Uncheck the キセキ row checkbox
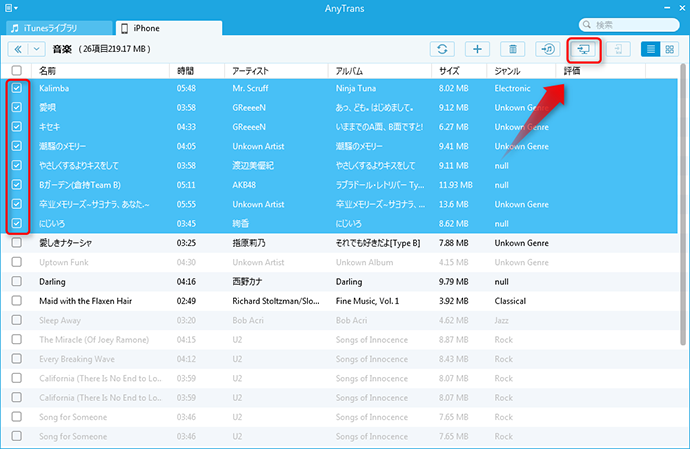The image size is (690, 449). (16, 127)
